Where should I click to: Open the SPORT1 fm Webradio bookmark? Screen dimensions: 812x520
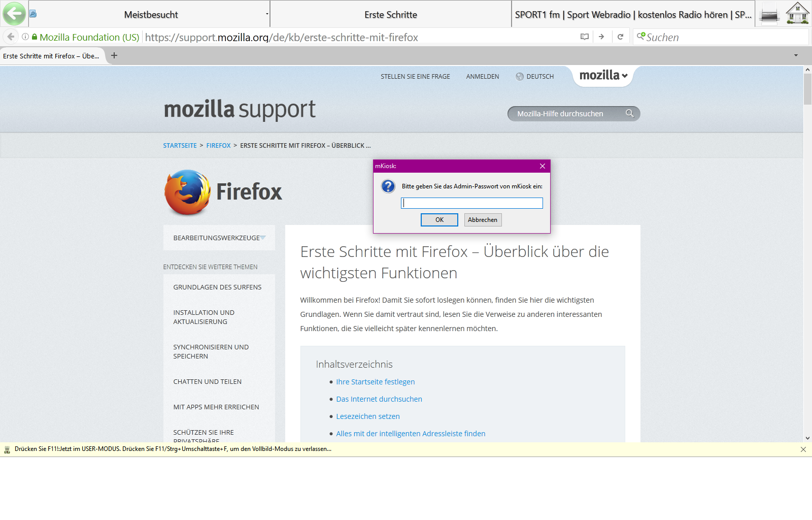click(633, 15)
